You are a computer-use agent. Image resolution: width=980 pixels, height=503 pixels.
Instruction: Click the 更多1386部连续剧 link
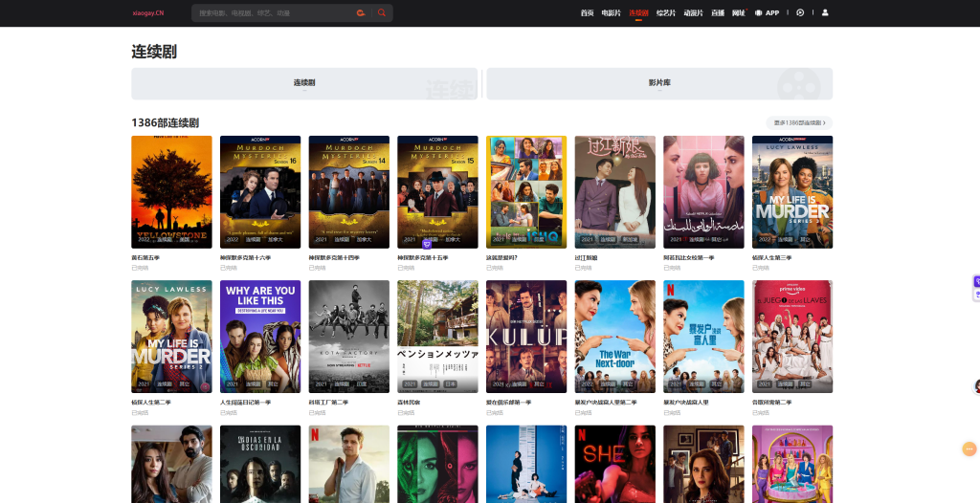click(799, 123)
